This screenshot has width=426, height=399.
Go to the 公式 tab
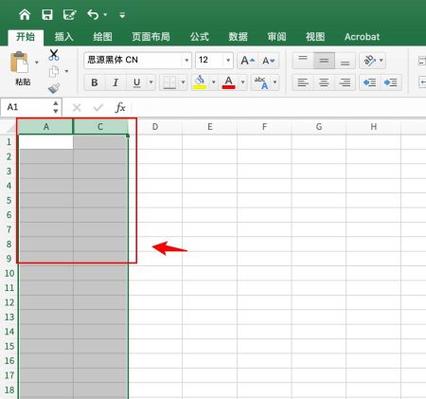tap(199, 37)
